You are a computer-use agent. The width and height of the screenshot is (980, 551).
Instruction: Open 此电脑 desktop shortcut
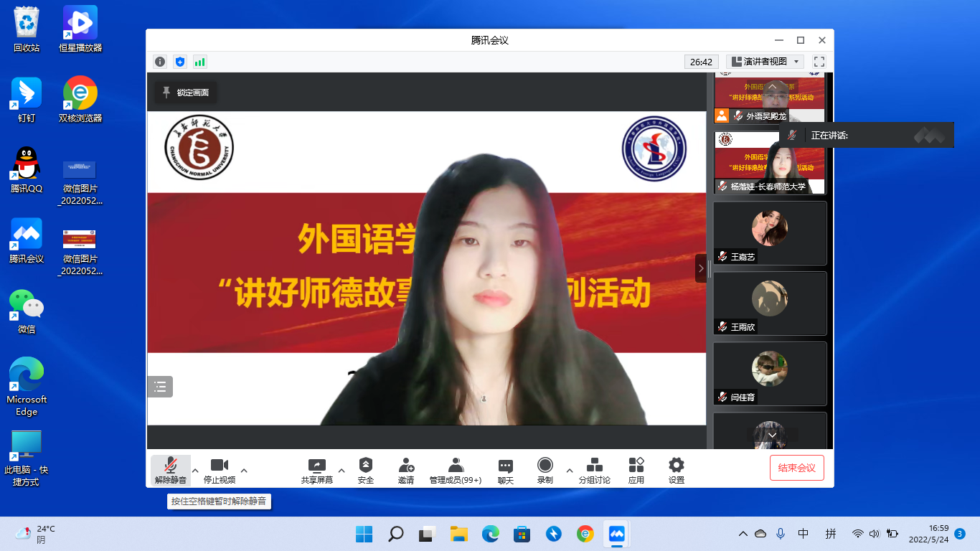coord(27,458)
